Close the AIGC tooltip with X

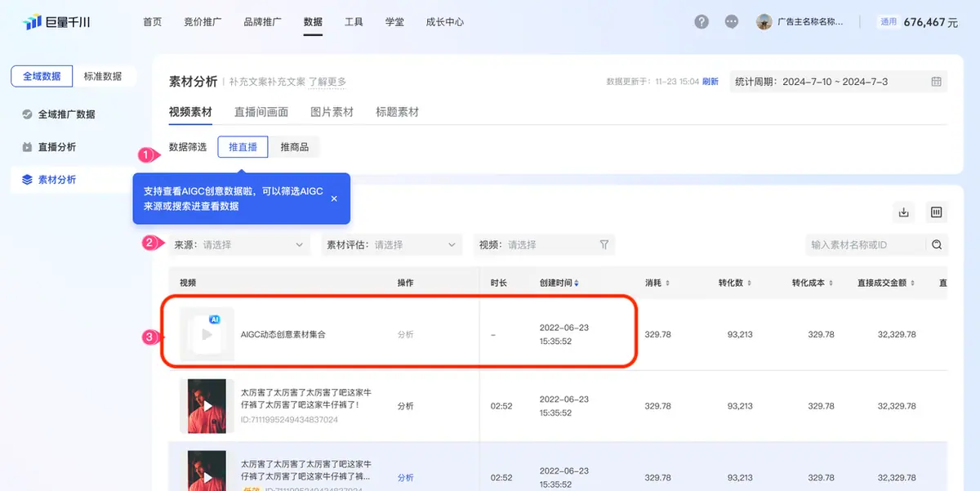pyautogui.click(x=334, y=199)
